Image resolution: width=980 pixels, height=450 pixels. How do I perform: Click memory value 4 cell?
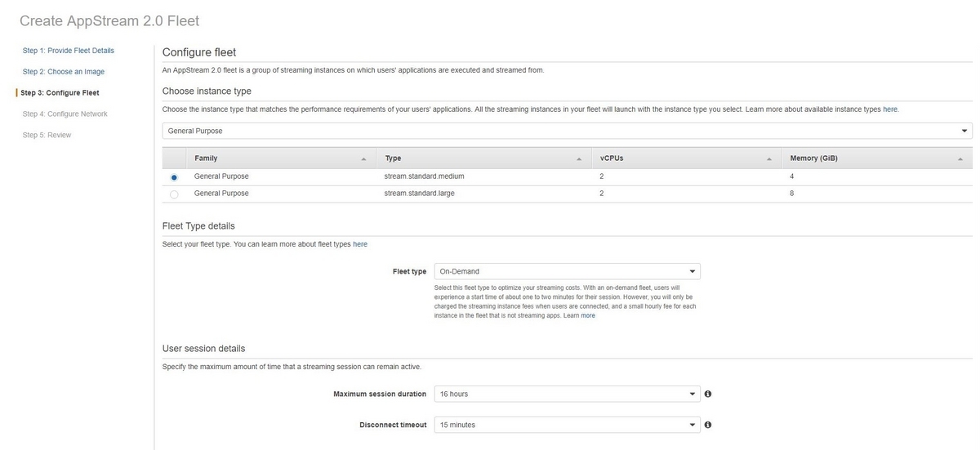[792, 176]
